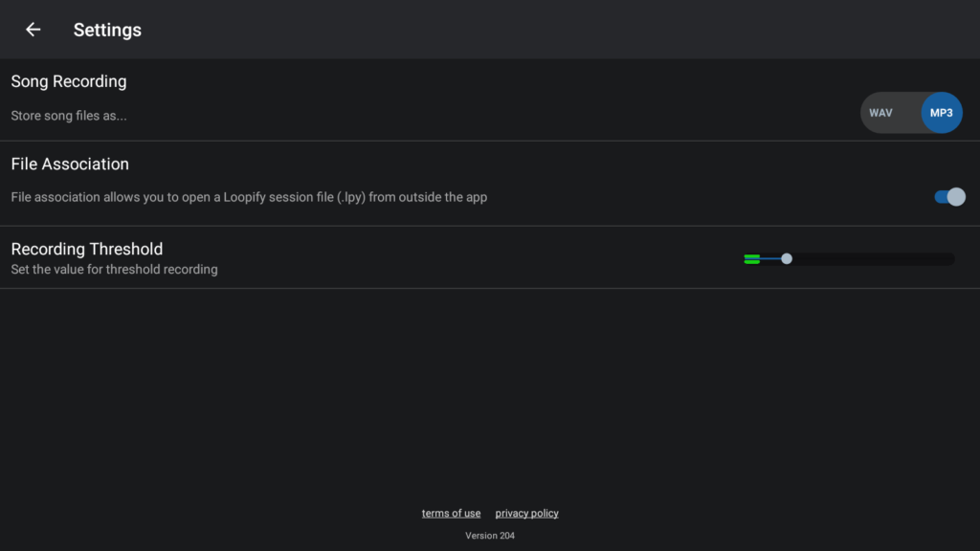Open the terms of use link
This screenshot has width=980, height=551.
pos(451,514)
